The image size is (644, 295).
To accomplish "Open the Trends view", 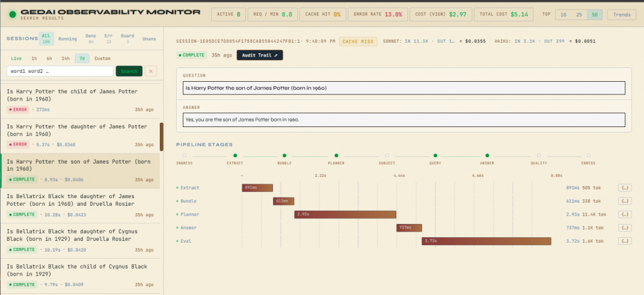I will 622,15.
